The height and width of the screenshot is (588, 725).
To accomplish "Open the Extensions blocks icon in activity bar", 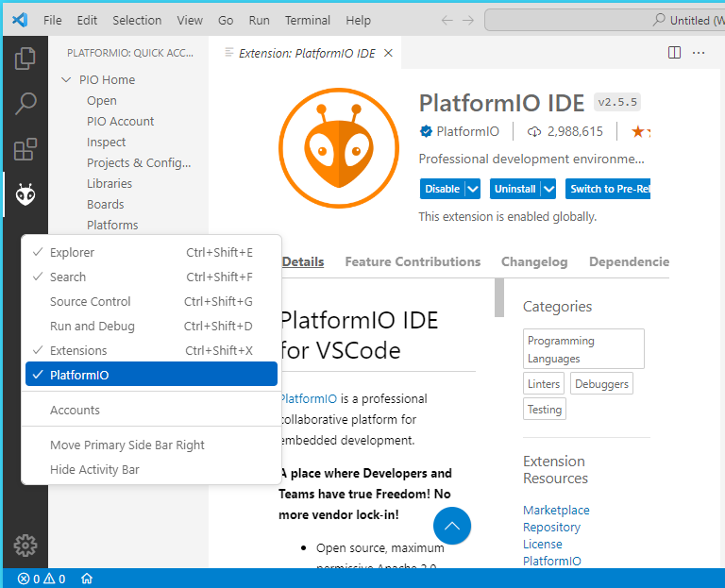I will coord(25,149).
